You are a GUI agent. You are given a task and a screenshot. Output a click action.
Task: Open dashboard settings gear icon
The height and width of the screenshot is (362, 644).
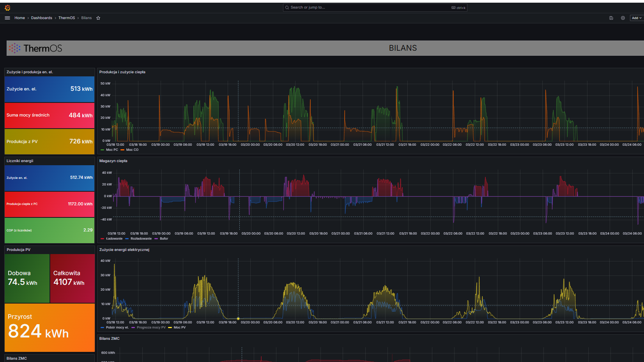(623, 18)
